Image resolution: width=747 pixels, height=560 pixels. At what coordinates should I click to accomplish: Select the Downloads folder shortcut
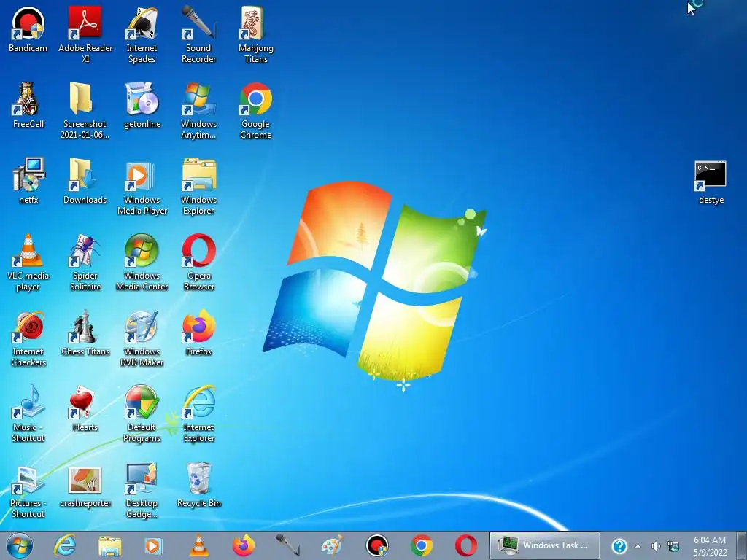(85, 182)
